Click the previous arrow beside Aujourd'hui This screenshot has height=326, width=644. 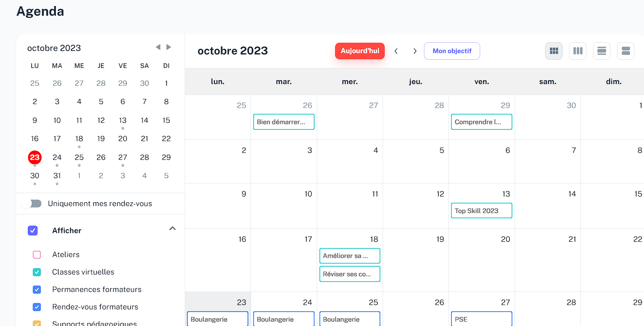coord(396,51)
